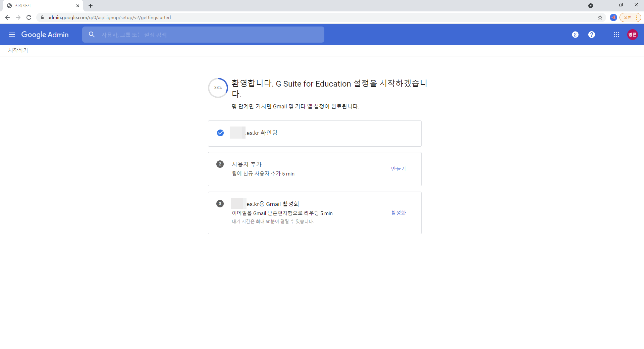The image size is (644, 349).
Task: Click the blue verified checkmark icon
Action: pyautogui.click(x=220, y=133)
